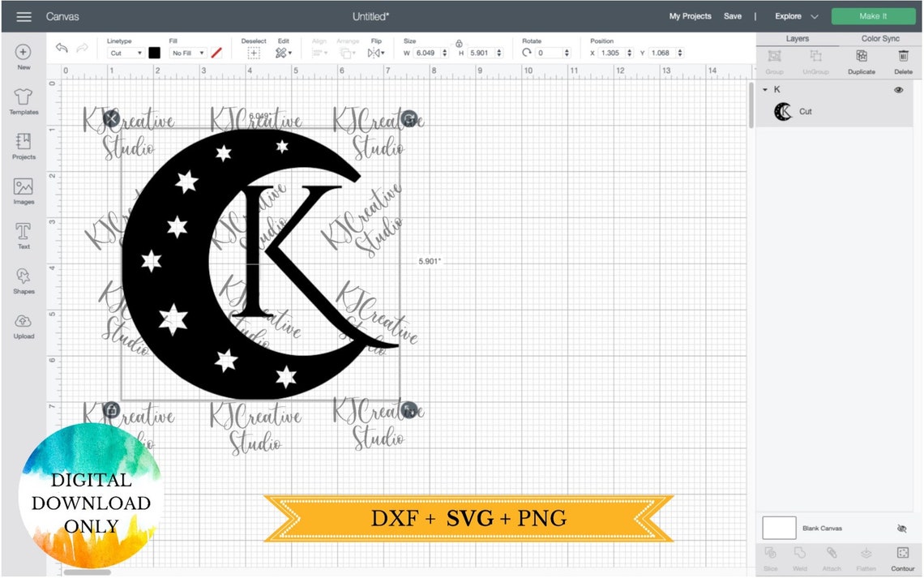Click the vertical canvas scrollbar

click(751, 105)
